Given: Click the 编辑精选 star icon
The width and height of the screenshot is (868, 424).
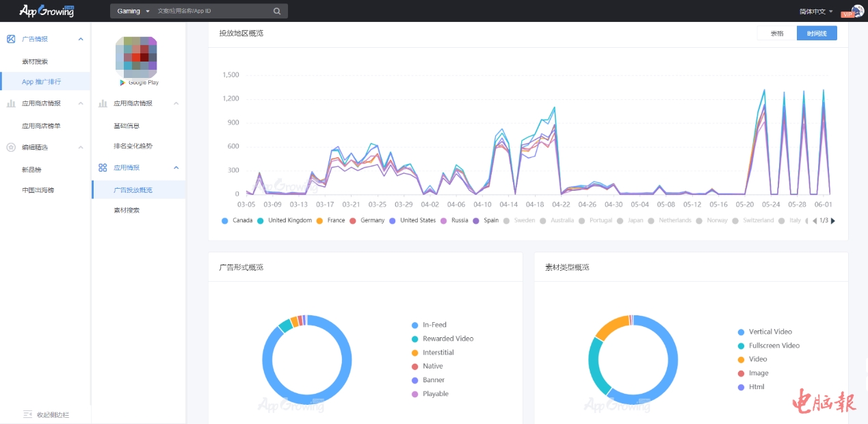Looking at the screenshot, I should tap(11, 147).
